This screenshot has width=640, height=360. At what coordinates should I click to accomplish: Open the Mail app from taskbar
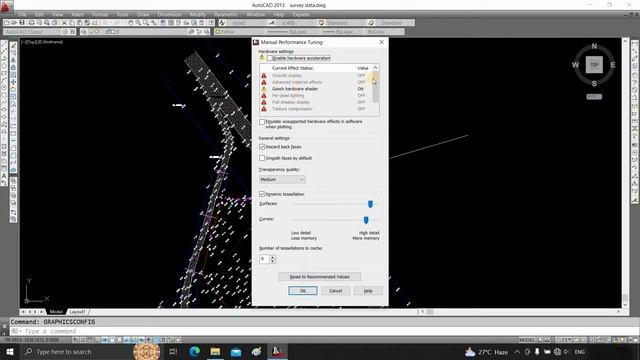(236, 351)
